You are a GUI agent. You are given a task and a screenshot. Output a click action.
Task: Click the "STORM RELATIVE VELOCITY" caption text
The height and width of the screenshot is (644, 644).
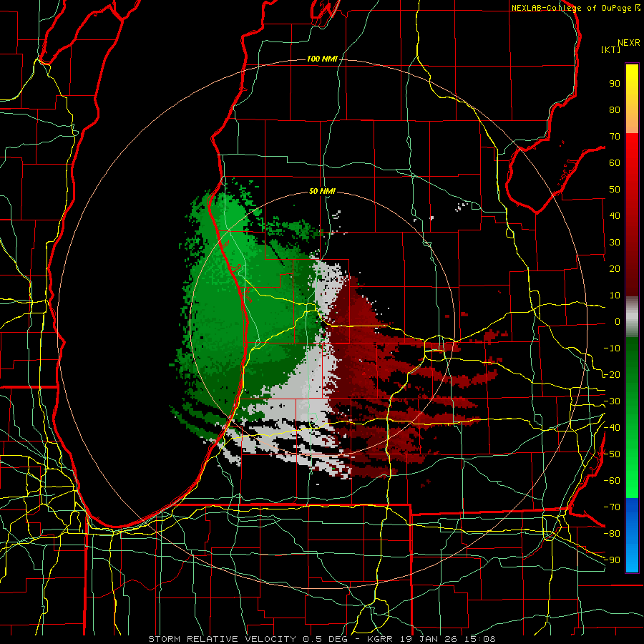point(222,639)
